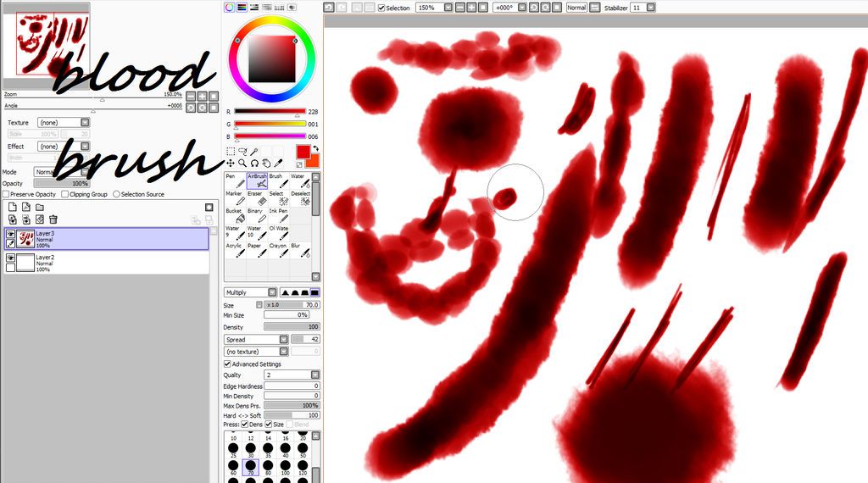
Task: Click the red foreground color swatch
Action: 303,152
